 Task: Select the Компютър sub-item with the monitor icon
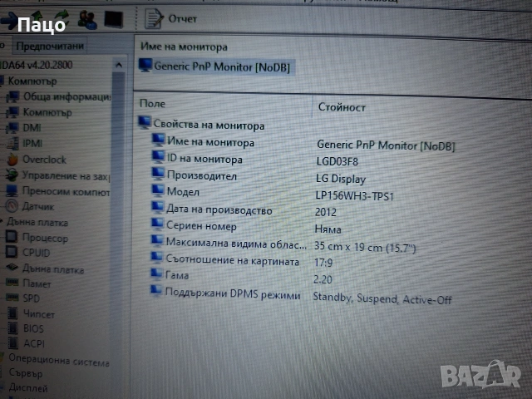(x=40, y=112)
